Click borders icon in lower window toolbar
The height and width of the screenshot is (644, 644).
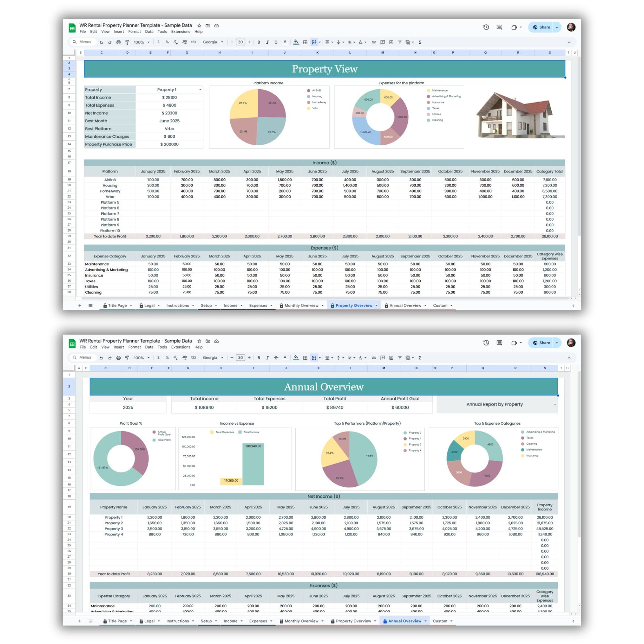coord(305,358)
